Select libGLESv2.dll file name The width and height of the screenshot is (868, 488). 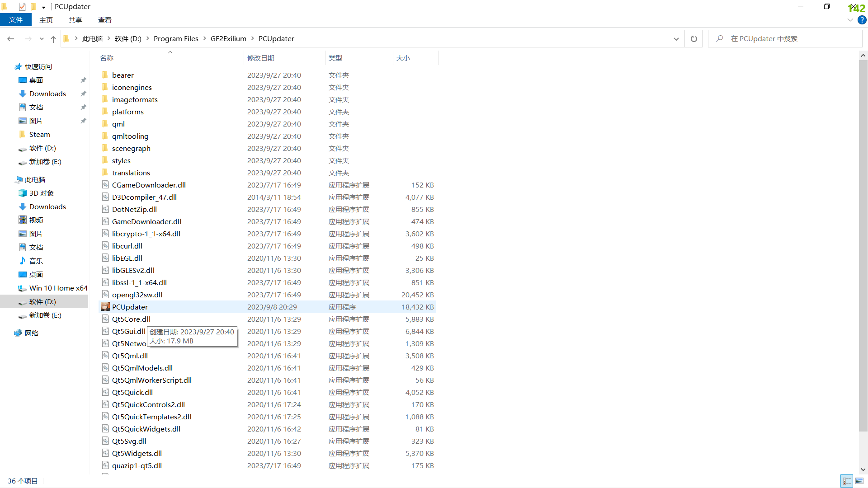click(133, 270)
